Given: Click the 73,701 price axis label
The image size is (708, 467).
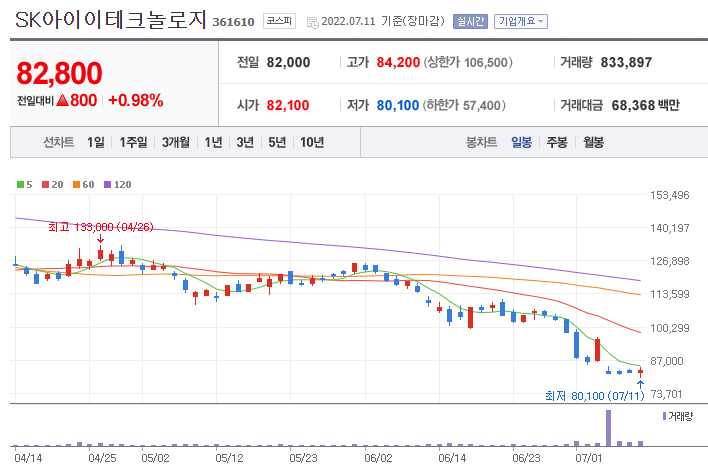Looking at the screenshot, I should click(x=666, y=394).
